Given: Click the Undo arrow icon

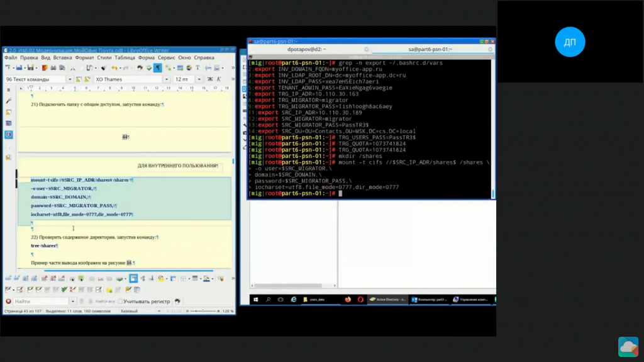Looking at the screenshot, I should (114, 68).
